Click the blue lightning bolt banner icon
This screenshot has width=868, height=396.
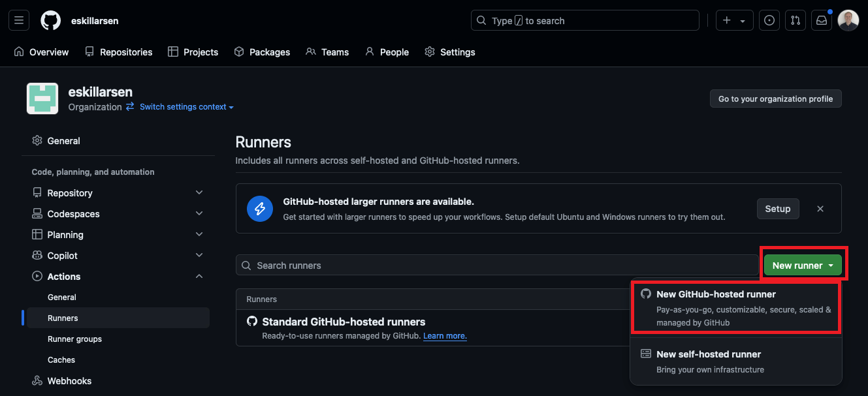click(260, 209)
